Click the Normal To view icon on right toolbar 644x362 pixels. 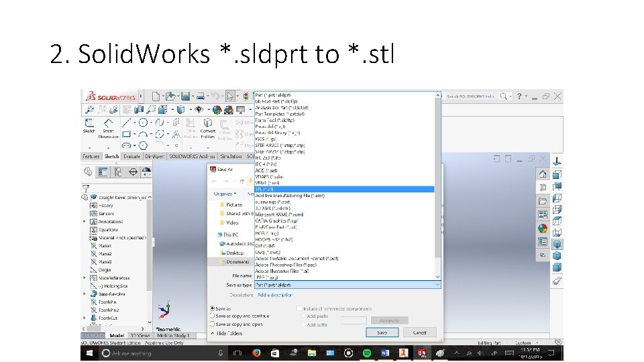557,162
